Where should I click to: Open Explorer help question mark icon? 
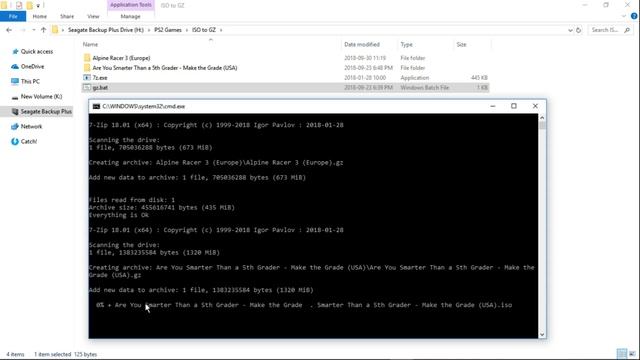(634, 16)
